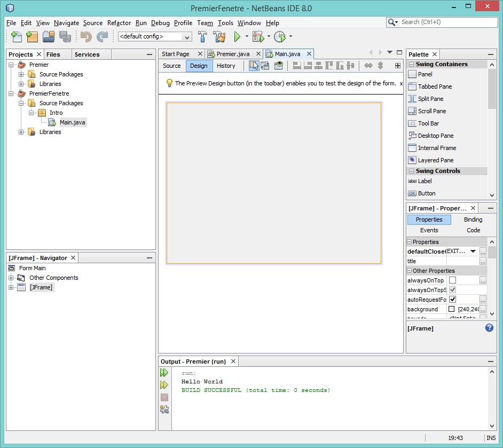The height and width of the screenshot is (448, 503).
Task: Click the Build Project hammer icon
Action: click(x=203, y=37)
